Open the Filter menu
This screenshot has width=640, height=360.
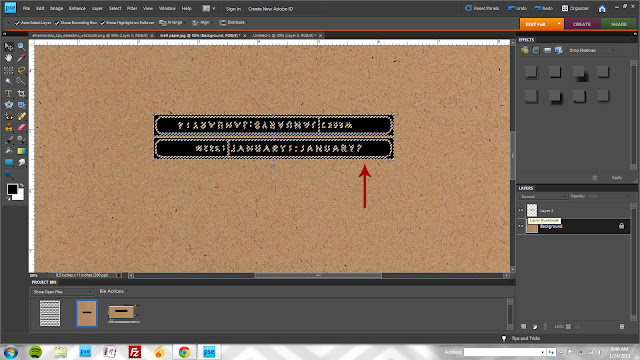point(132,8)
